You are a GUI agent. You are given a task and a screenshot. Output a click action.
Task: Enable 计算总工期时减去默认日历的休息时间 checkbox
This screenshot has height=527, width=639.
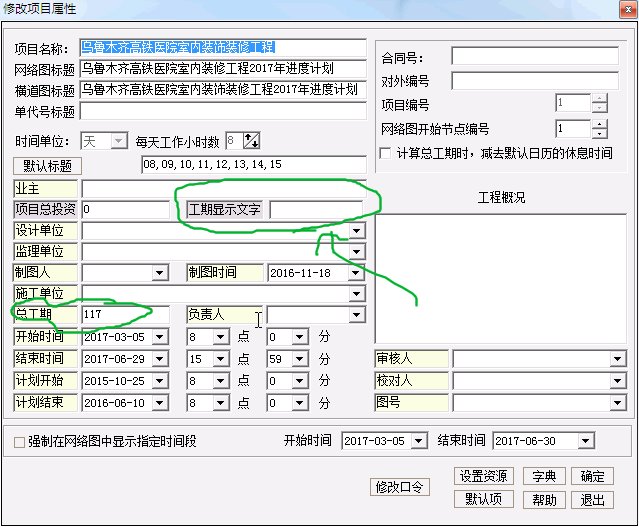click(x=385, y=154)
